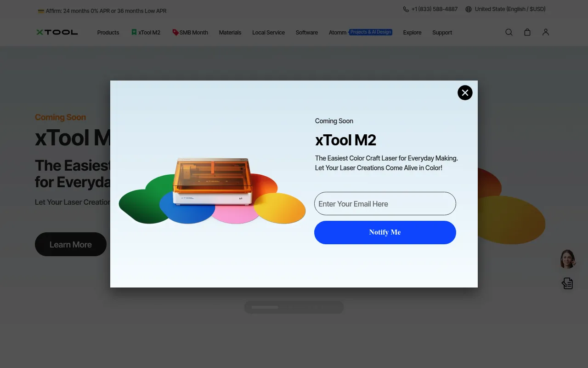Click the Notify Me button
Image resolution: width=588 pixels, height=368 pixels.
click(x=385, y=232)
